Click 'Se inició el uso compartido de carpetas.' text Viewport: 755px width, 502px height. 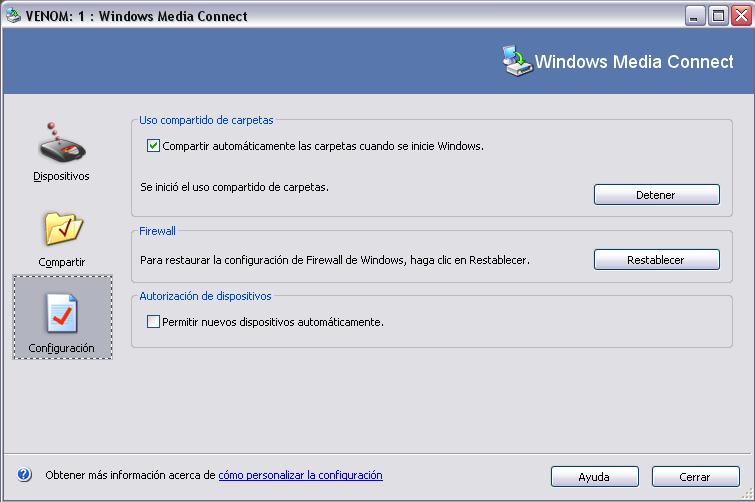point(234,187)
